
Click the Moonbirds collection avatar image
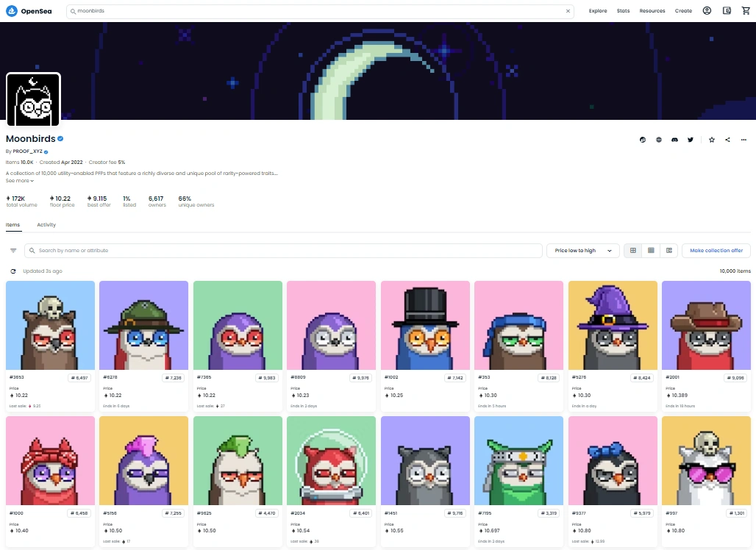[x=33, y=99]
